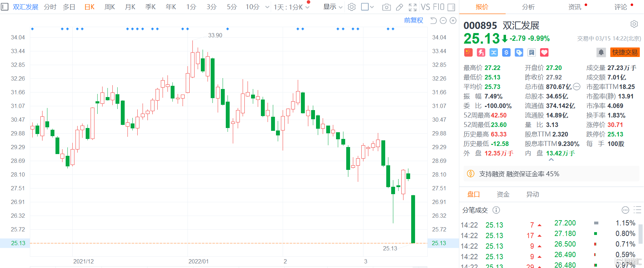644x268 pixels.
Task: Click the 涨停价 30.71 value
Action: pos(615,125)
